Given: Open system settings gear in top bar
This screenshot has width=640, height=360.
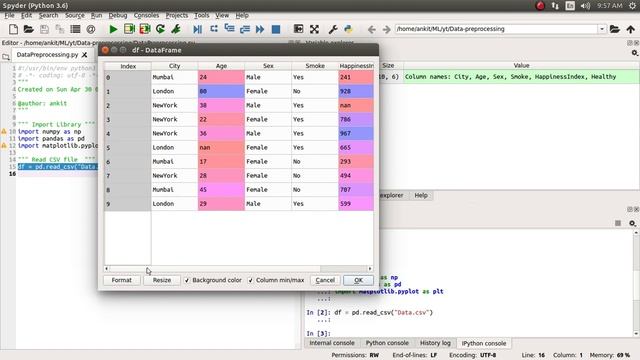Looking at the screenshot, I should [632, 6].
